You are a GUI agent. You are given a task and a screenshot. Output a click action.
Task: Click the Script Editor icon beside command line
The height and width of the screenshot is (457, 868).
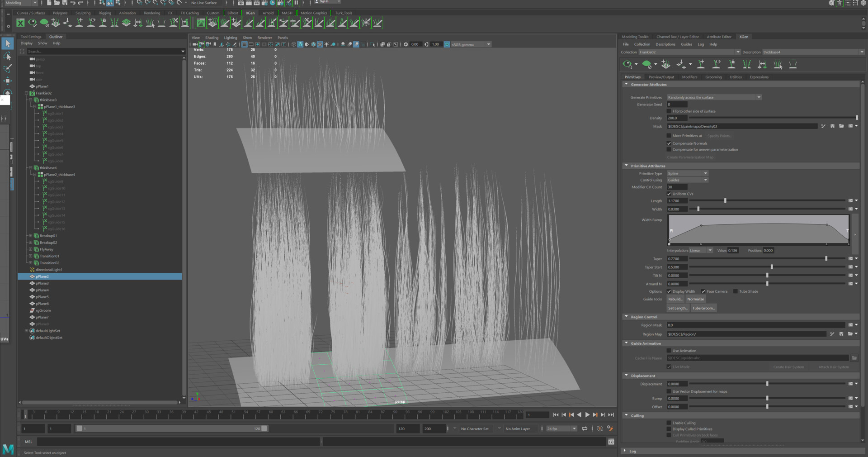(611, 442)
